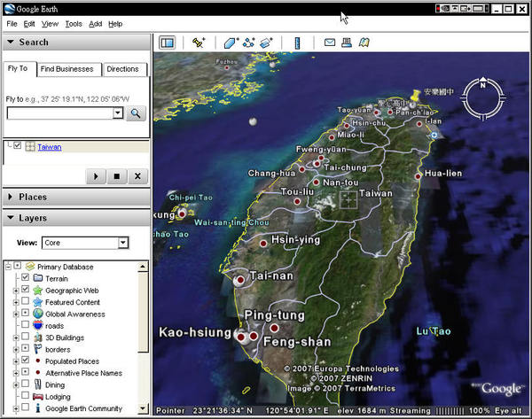532x419 pixels.
Task: Enable the roads layer checkbox
Action: pos(25,324)
